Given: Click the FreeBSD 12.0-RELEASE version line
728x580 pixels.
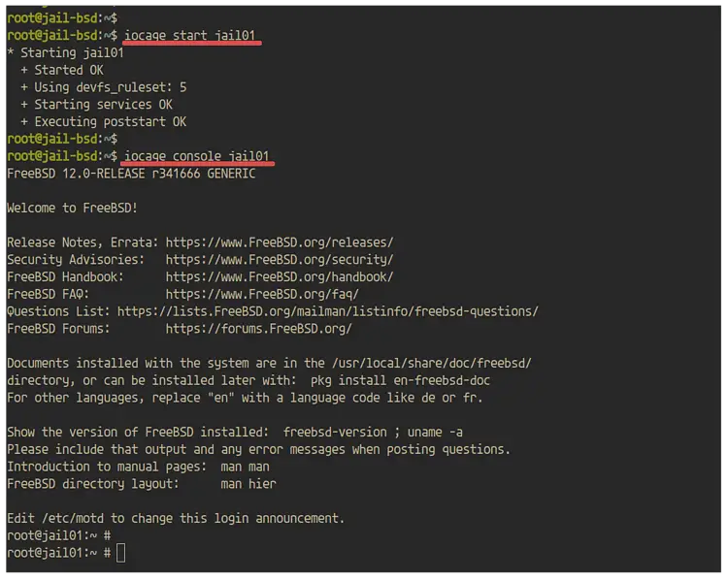Looking at the screenshot, I should (x=131, y=174).
